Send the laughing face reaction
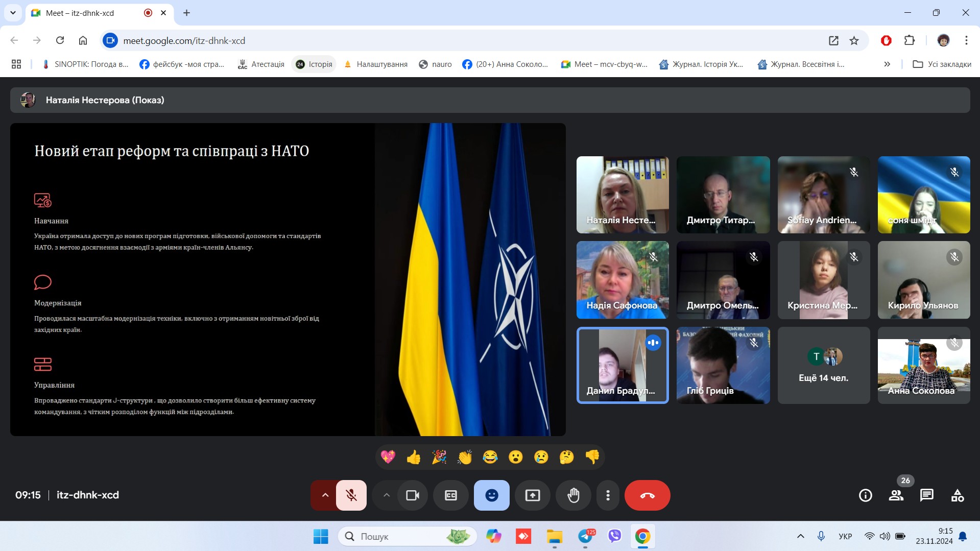 [x=490, y=457]
